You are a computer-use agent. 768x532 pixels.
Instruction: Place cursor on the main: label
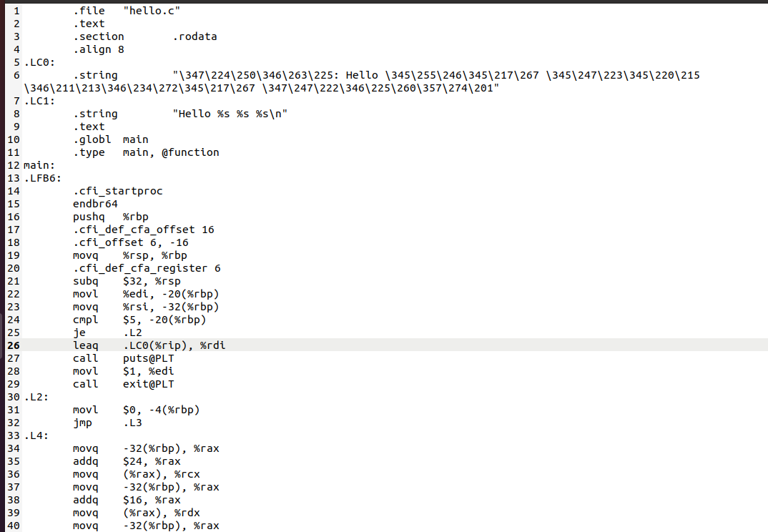pos(39,165)
